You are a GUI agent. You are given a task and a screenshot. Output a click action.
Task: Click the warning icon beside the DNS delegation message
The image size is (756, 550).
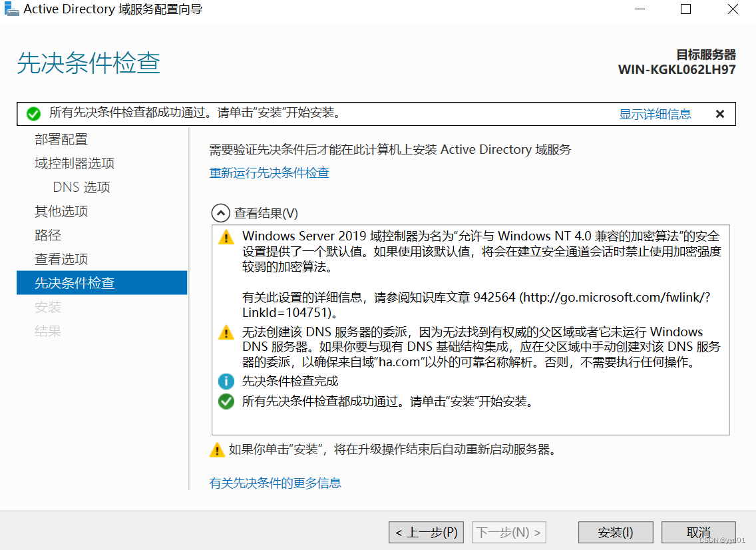click(226, 332)
